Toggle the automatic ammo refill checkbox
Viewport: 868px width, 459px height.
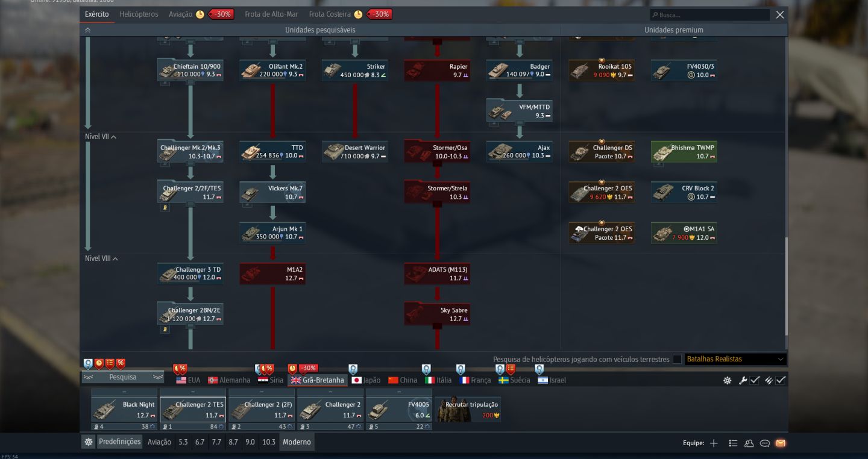pyautogui.click(x=781, y=381)
